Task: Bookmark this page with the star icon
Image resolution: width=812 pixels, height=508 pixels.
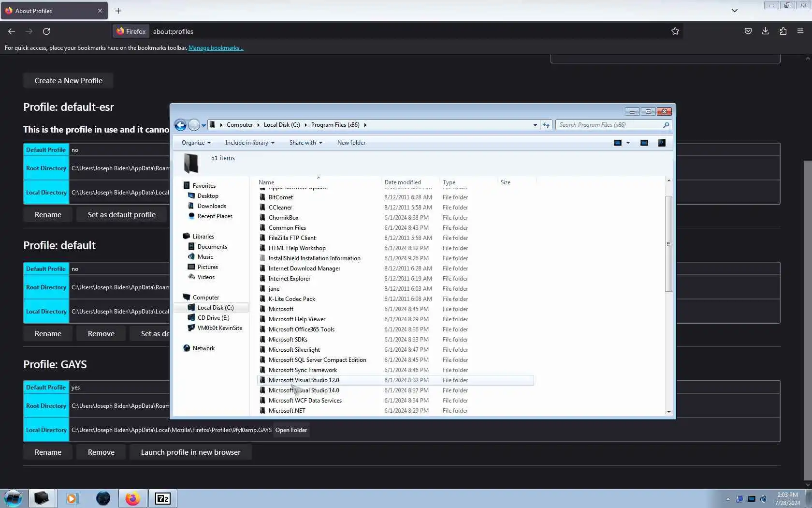Action: [675, 31]
